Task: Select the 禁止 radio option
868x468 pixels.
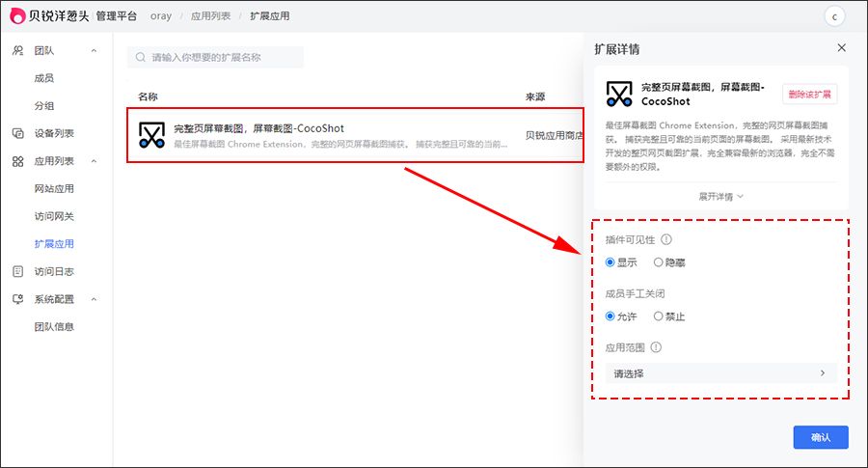Action: pos(658,317)
